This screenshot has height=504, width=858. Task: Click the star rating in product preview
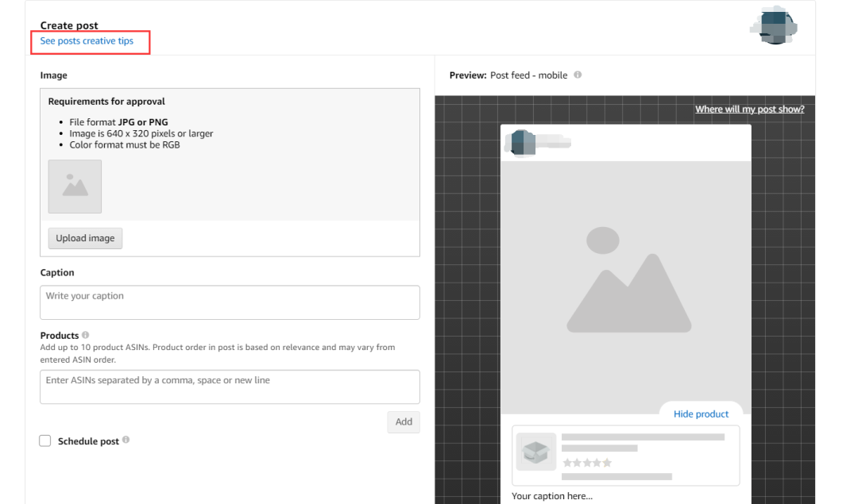pos(587,463)
